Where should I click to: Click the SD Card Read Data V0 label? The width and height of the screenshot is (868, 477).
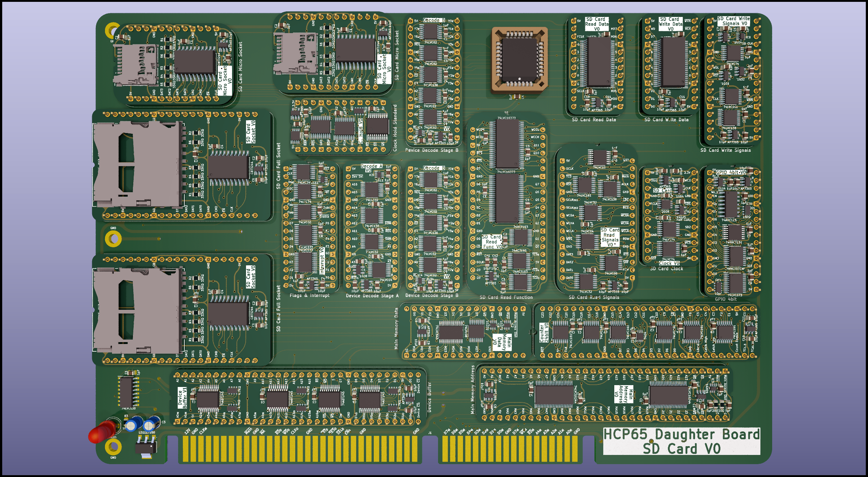pyautogui.click(x=597, y=24)
